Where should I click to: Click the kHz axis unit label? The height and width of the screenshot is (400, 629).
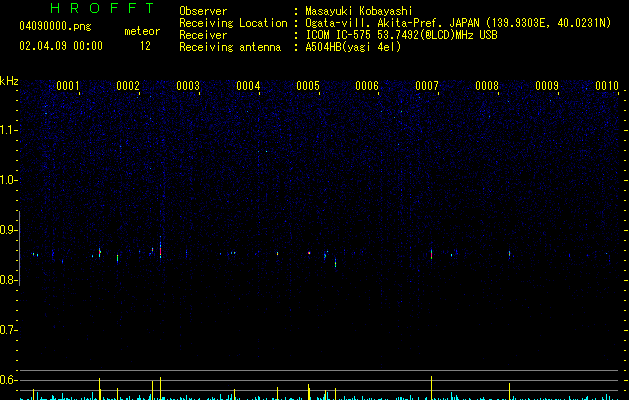point(9,81)
